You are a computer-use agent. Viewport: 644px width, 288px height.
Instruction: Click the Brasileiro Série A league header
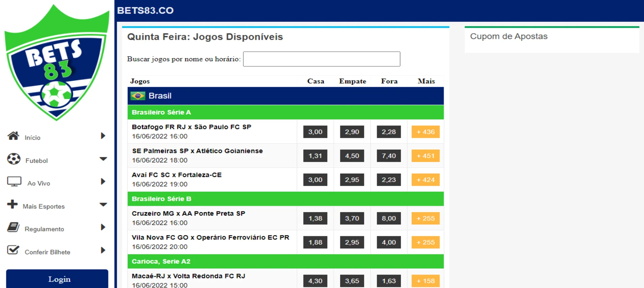(x=285, y=112)
